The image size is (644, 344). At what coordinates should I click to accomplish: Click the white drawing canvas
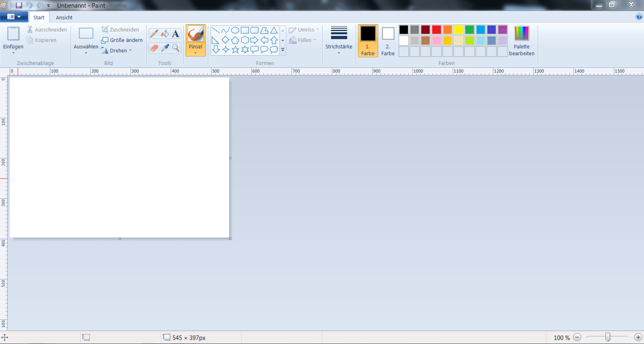click(120, 157)
